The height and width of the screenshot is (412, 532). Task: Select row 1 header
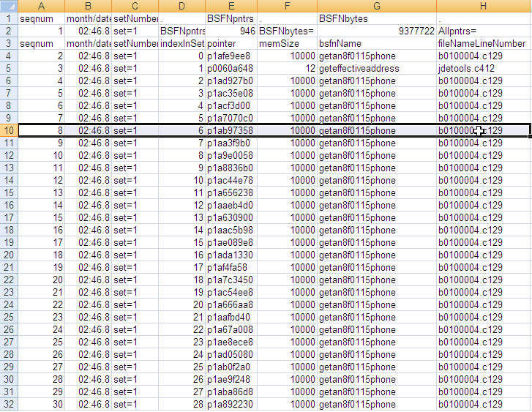pos(9,19)
